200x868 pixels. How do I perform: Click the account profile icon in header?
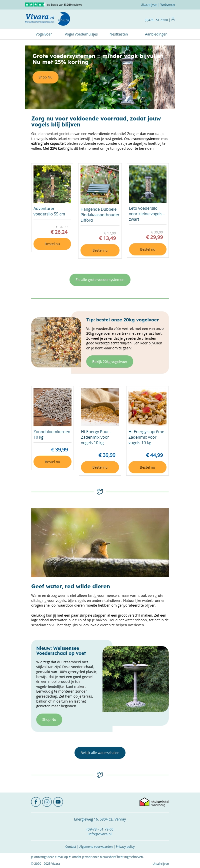173,19
